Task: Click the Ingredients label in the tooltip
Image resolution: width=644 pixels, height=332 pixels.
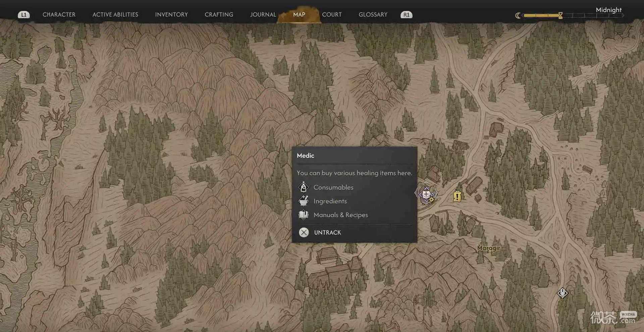Action: pos(330,201)
